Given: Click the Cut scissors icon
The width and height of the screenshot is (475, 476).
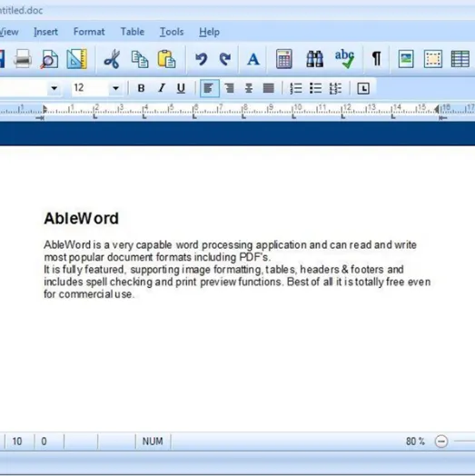Looking at the screenshot, I should point(112,58).
